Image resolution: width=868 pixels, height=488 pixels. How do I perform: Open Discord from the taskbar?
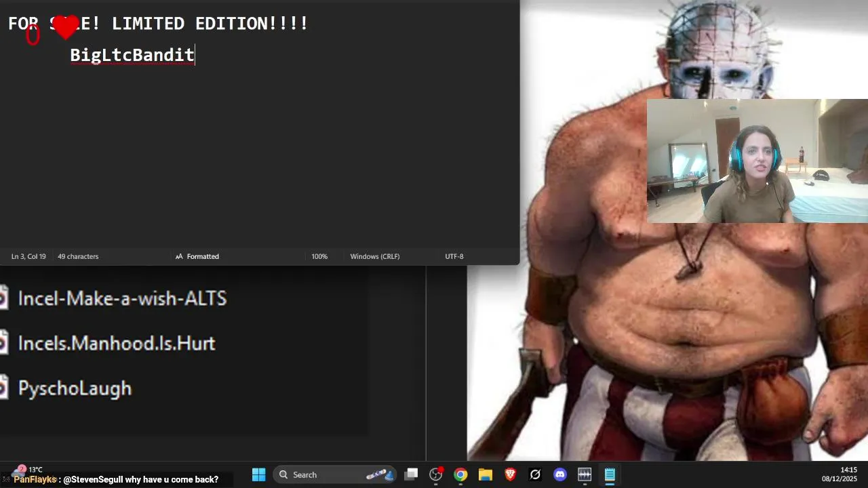coord(559,474)
